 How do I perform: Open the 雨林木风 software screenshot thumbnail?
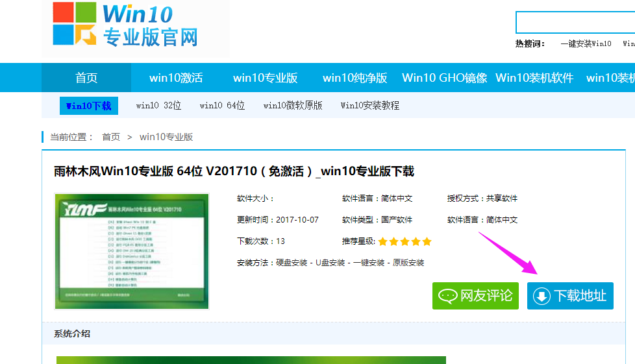pos(132,250)
